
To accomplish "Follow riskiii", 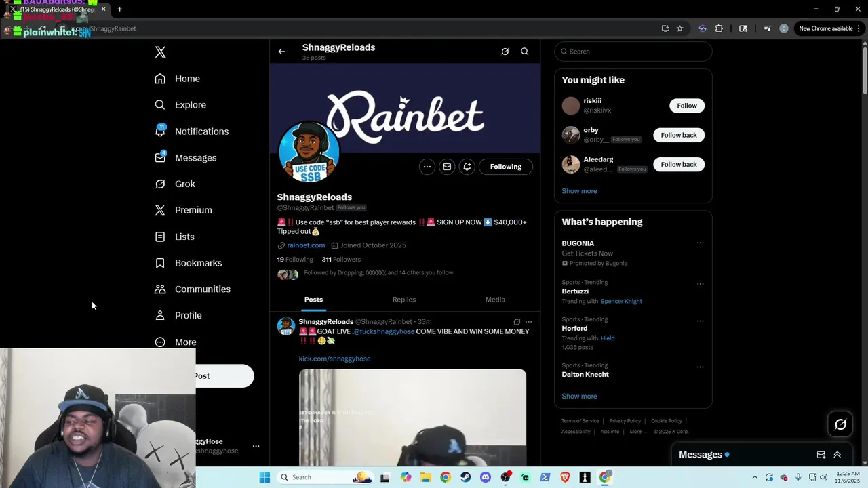I will point(687,106).
